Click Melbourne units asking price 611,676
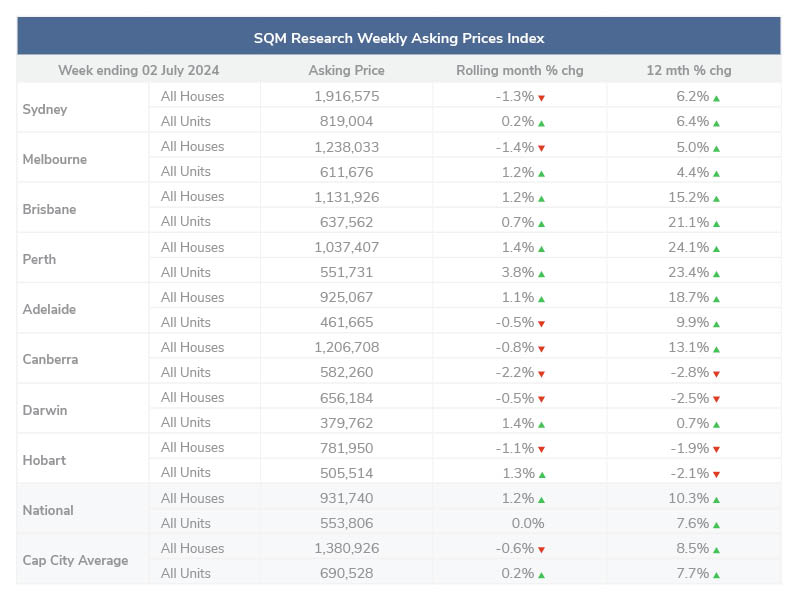 (346, 172)
